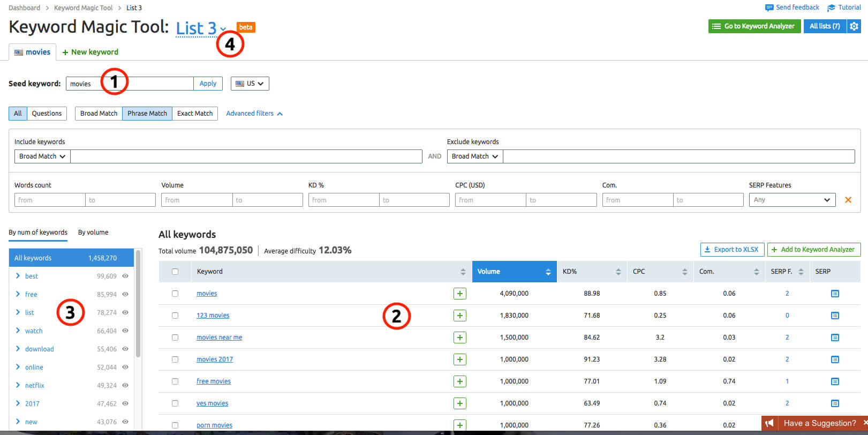
Task: Tick the select-all checkbox in table header
Action: pyautogui.click(x=175, y=272)
